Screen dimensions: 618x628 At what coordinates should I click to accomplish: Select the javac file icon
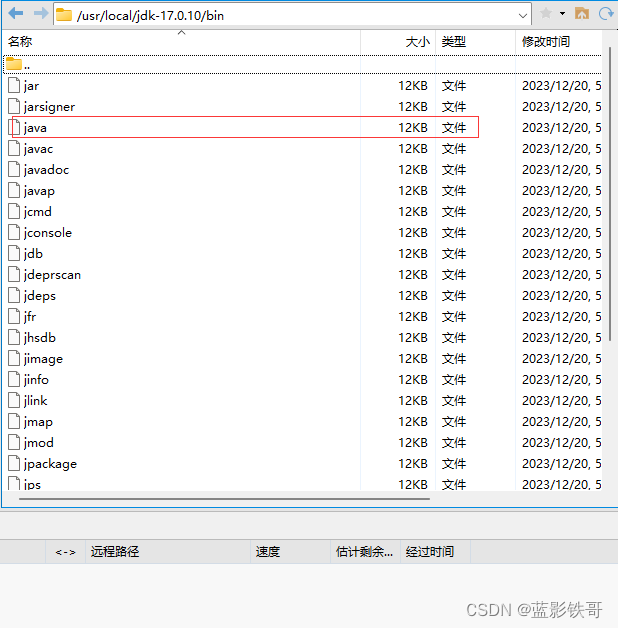14,148
